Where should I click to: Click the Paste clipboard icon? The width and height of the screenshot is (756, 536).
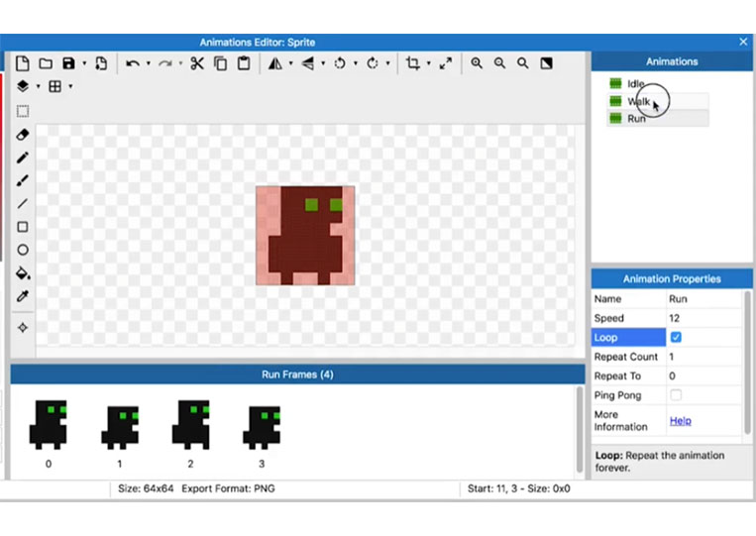pyautogui.click(x=244, y=63)
